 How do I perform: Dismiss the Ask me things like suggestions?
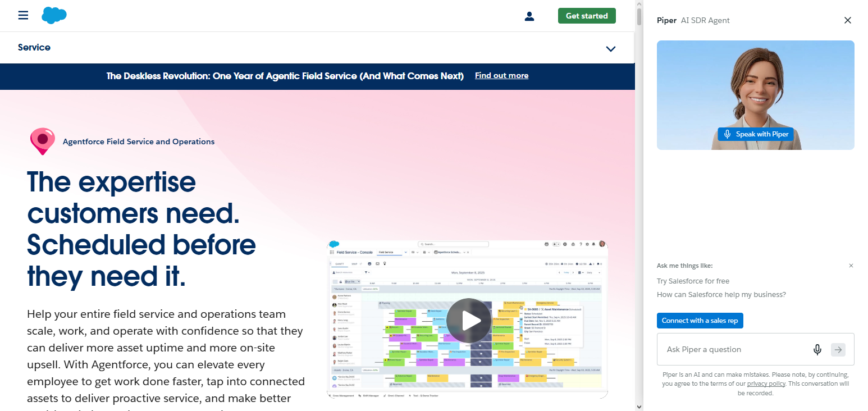(x=851, y=266)
